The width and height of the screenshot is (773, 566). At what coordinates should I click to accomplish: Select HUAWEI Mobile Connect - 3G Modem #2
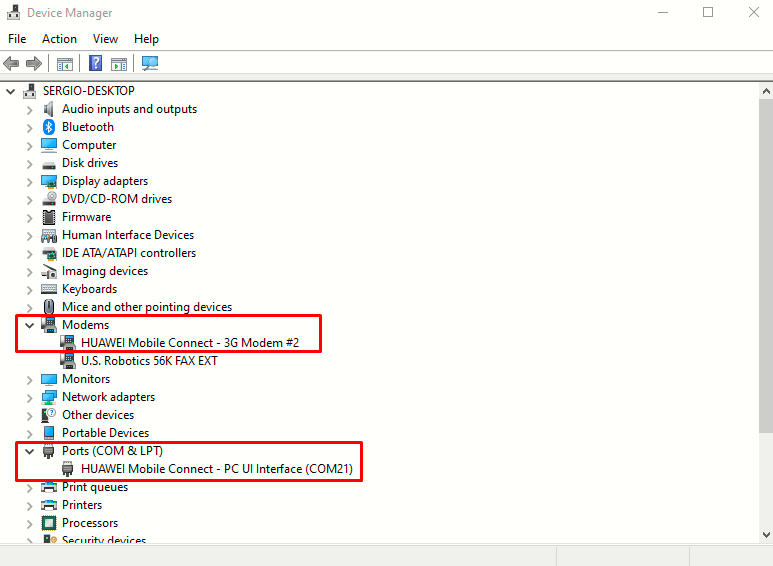(x=190, y=343)
